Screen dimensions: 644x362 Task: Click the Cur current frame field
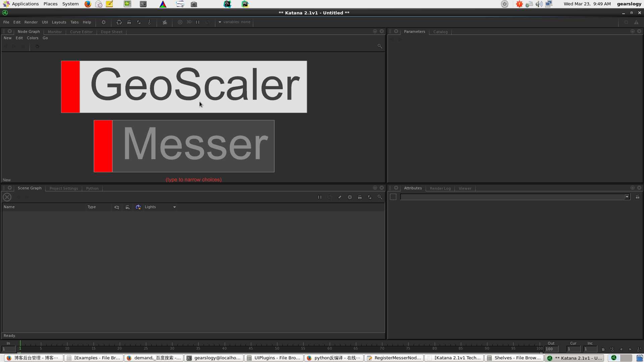click(x=573, y=349)
